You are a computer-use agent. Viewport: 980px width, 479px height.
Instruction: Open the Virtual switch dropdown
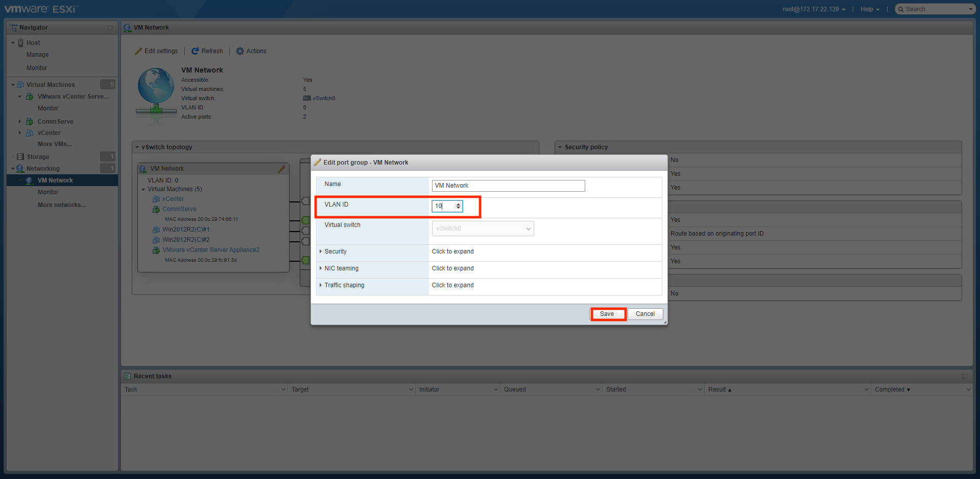(x=483, y=229)
